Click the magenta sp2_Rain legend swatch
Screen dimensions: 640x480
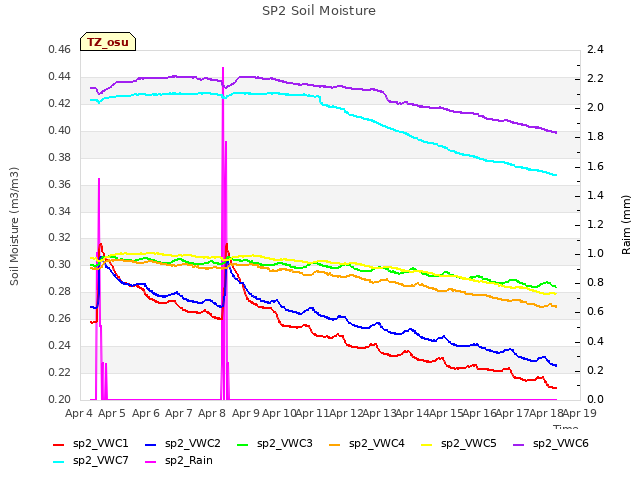coord(151,462)
